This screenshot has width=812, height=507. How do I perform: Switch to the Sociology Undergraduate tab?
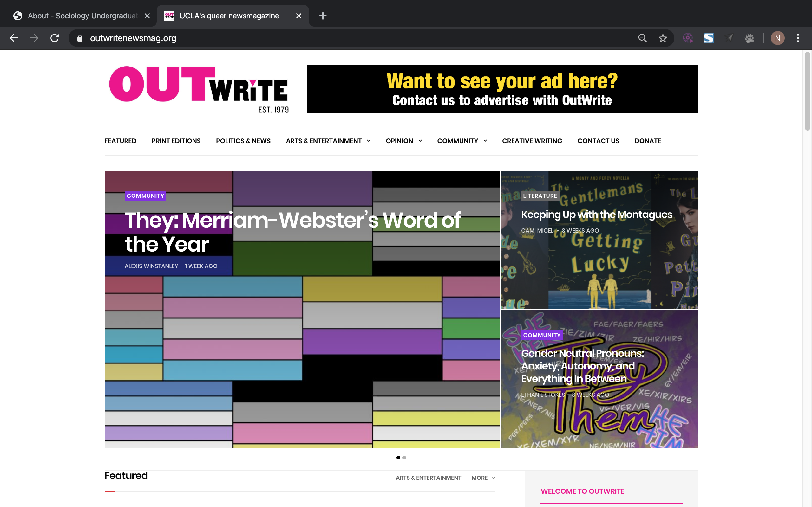point(82,16)
